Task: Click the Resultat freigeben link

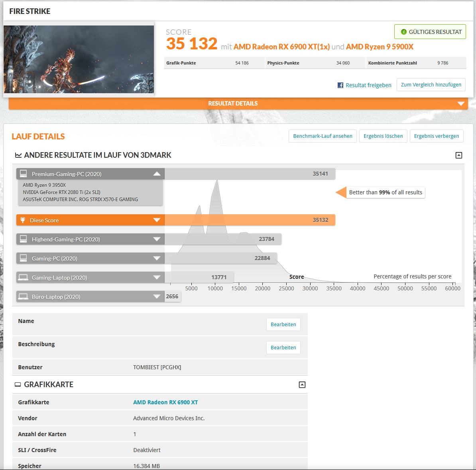Action: (368, 85)
